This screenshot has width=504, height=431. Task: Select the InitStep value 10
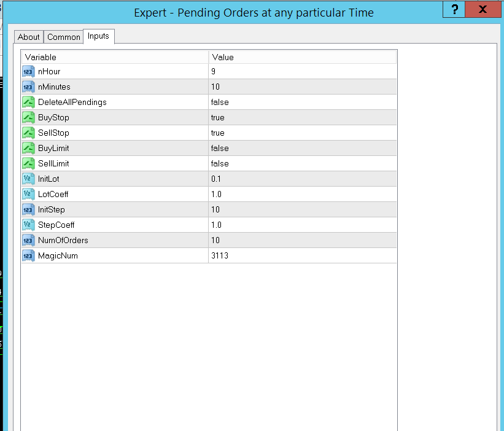(x=215, y=209)
